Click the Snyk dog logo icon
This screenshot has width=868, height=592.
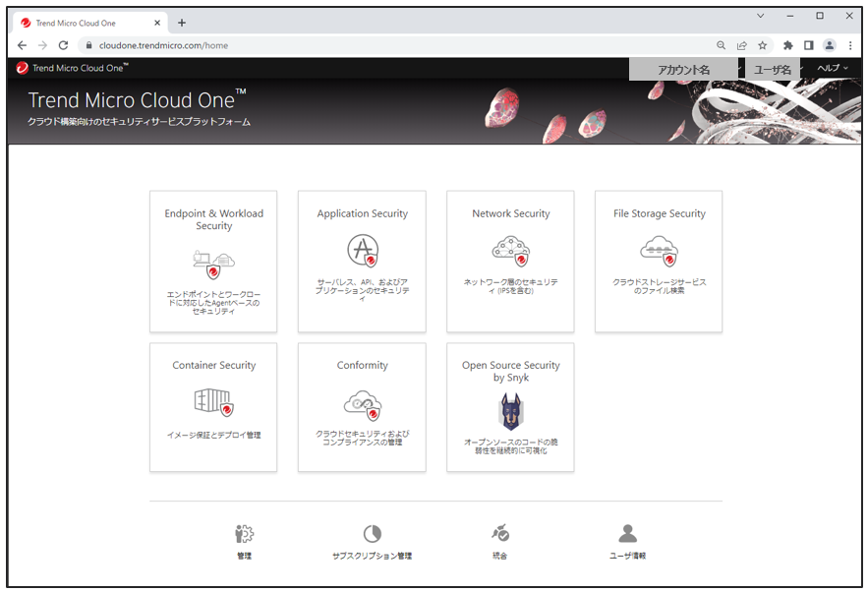click(510, 411)
